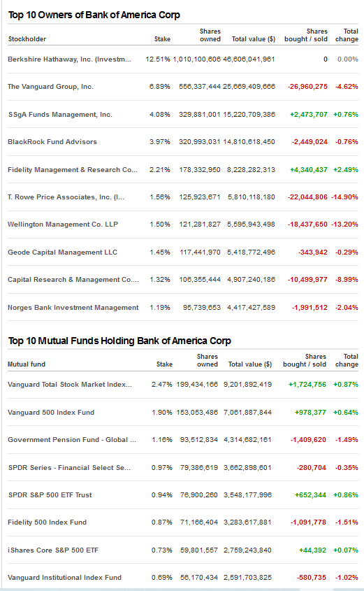Click the Stockholder column header
Image resolution: width=364 pixels, height=591 pixels.
tap(27, 39)
